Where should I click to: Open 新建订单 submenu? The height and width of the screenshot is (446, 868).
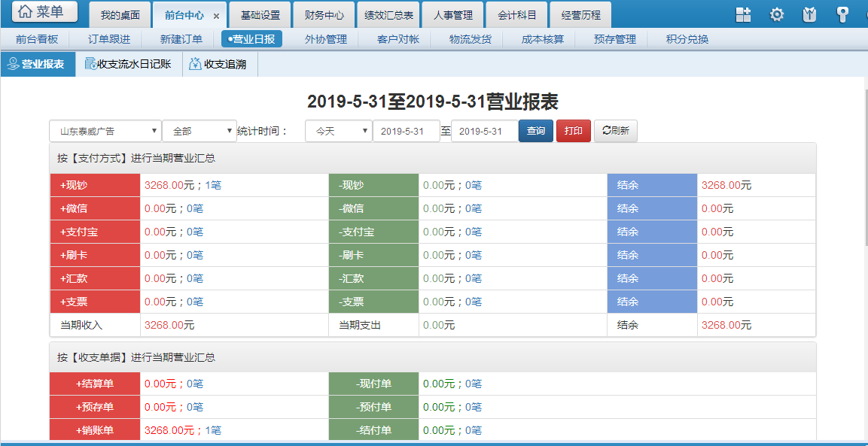(x=181, y=39)
